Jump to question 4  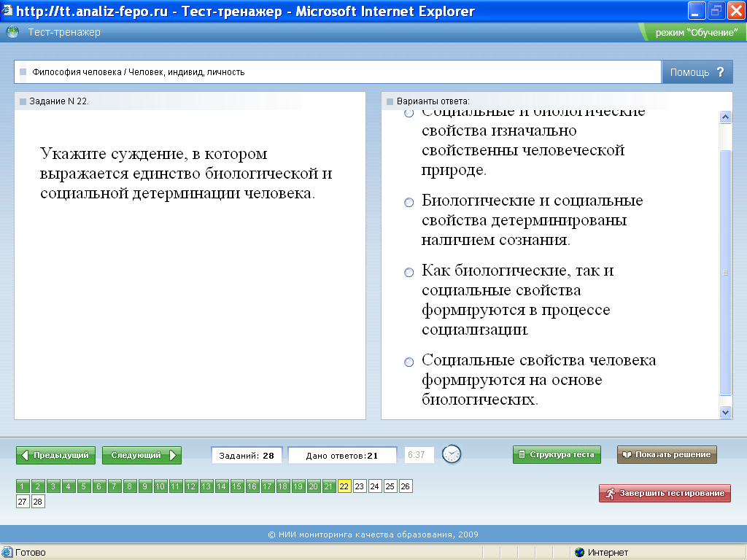(69, 486)
